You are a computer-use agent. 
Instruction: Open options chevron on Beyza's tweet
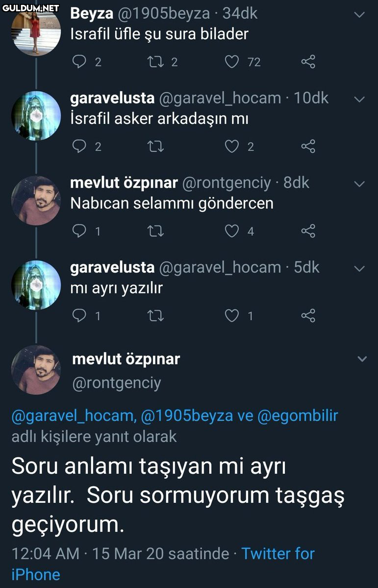click(359, 15)
